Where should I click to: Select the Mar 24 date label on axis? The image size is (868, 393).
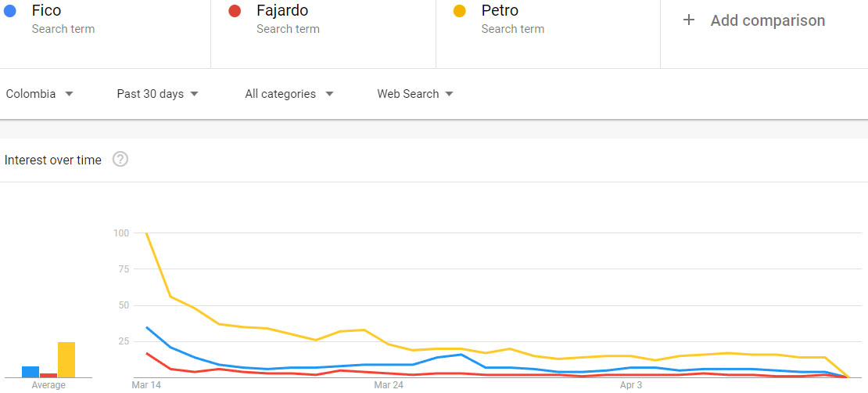(389, 384)
